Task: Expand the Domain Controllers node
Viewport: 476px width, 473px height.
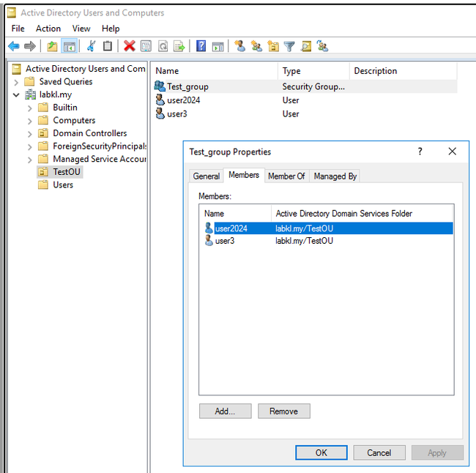Action: pos(30,134)
